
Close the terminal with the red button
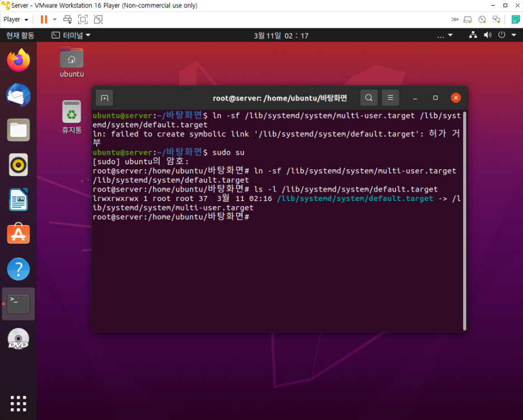tap(456, 98)
